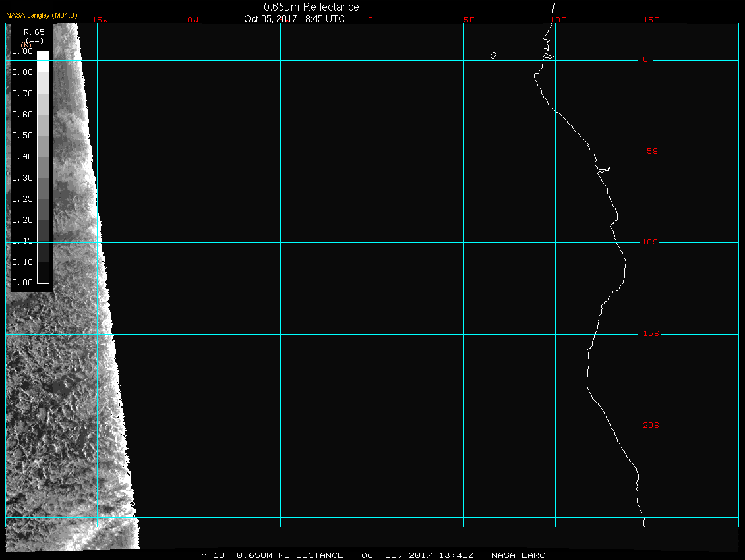The image size is (745, 560).
Task: Click the 20S latitude label
Action: [649, 426]
